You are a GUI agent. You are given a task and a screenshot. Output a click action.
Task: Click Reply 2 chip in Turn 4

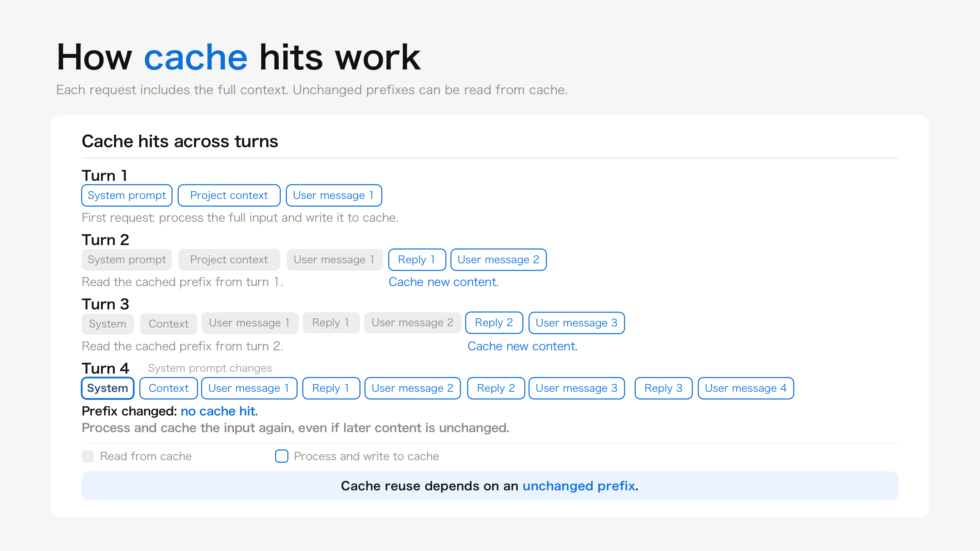coord(496,388)
